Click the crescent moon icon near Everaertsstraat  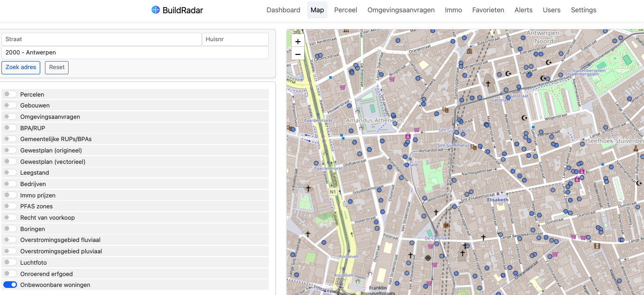coord(549,62)
